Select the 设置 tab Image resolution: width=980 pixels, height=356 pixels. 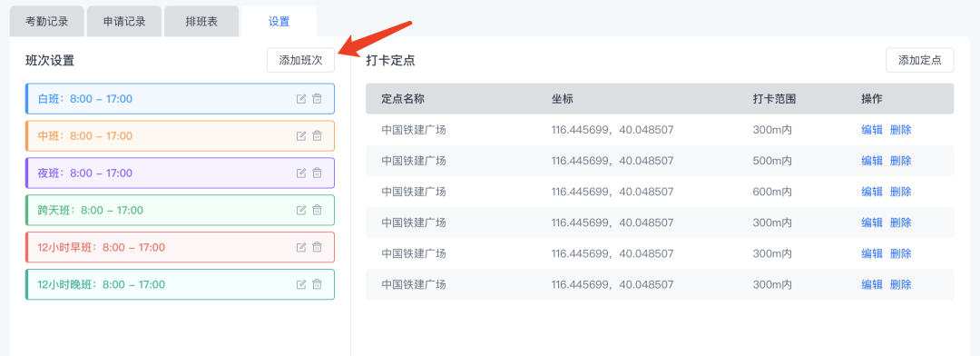[x=279, y=21]
